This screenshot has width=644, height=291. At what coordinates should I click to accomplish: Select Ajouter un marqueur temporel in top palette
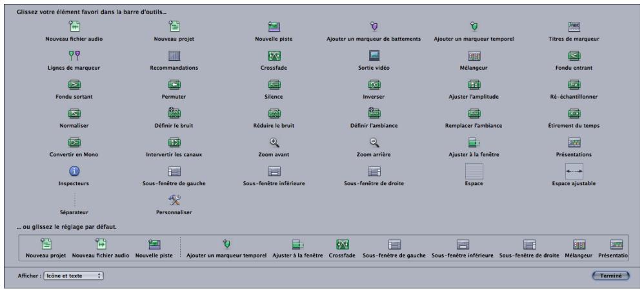(474, 27)
